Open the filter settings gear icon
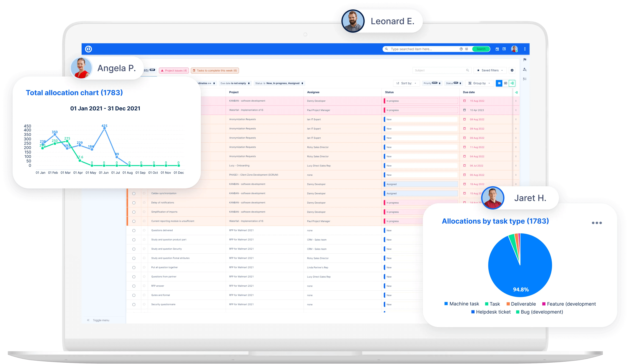630x364 pixels. [512, 71]
